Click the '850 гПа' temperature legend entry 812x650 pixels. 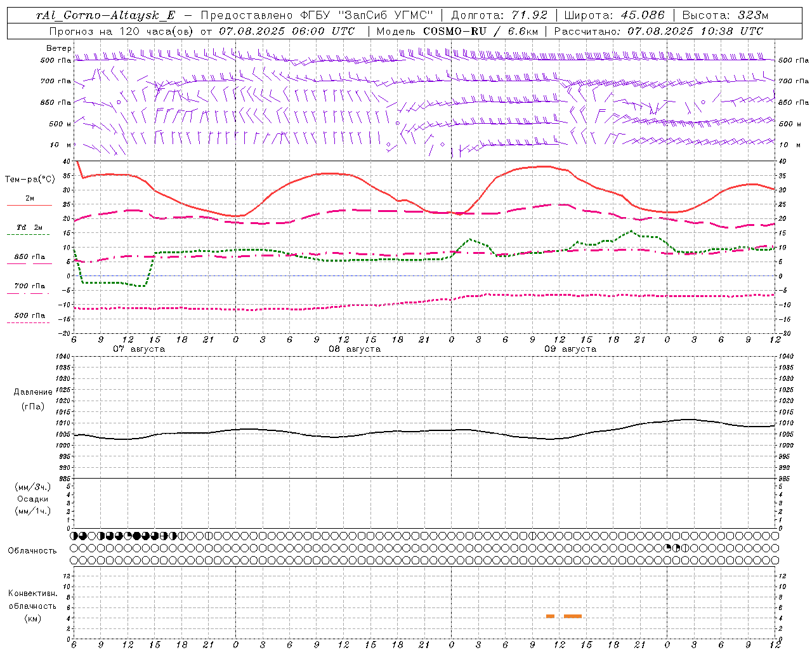click(x=30, y=257)
